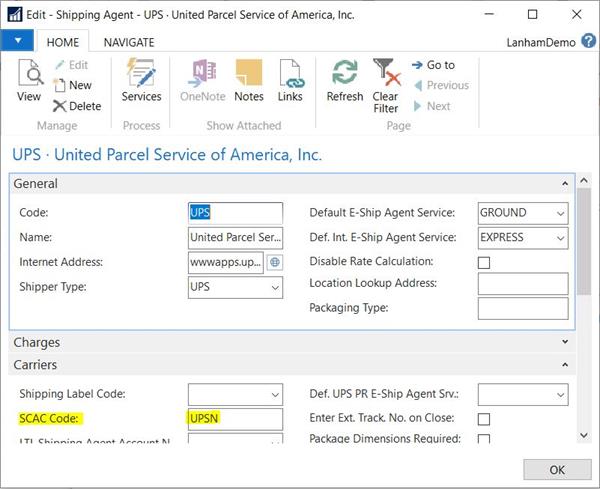Image resolution: width=600 pixels, height=489 pixels.
Task: Toggle Enter Ext. Track. No. on Close checkbox
Action: pos(484,419)
